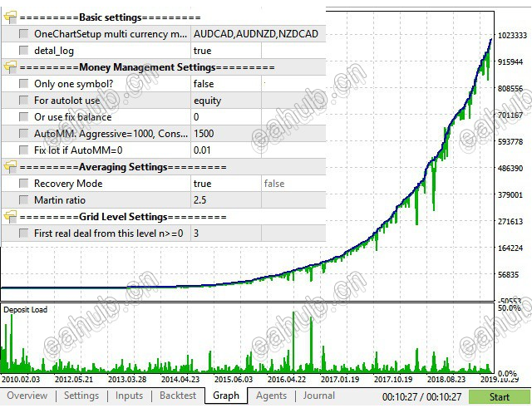Enable the For autolot use checkbox
The width and height of the screenshot is (532, 408).
click(x=24, y=100)
